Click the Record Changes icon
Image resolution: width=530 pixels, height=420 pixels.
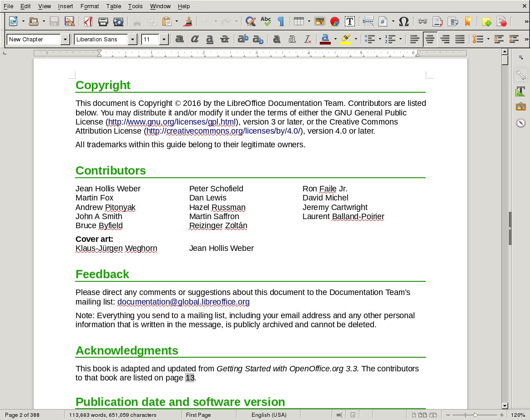502,21
